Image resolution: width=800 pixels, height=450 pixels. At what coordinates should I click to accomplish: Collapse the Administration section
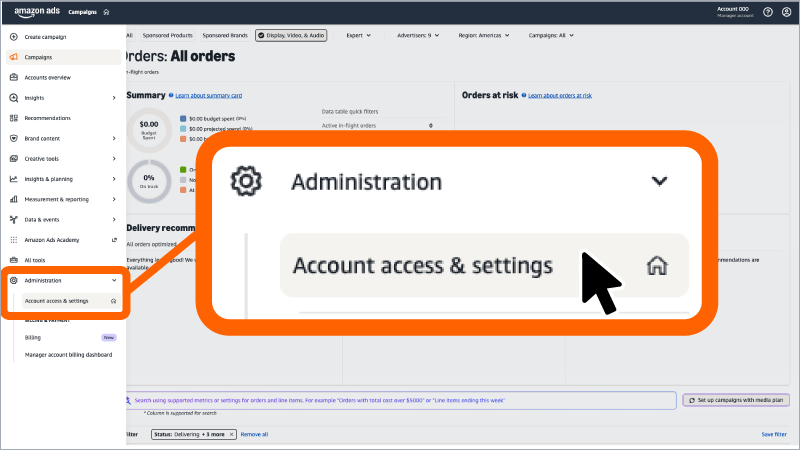pyautogui.click(x=114, y=280)
